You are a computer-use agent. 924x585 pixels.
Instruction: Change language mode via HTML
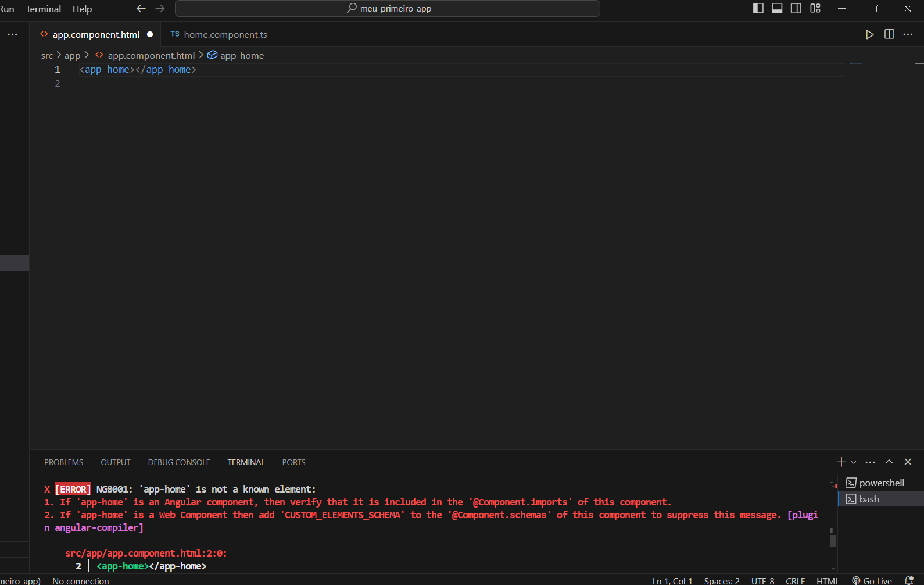pos(828,580)
